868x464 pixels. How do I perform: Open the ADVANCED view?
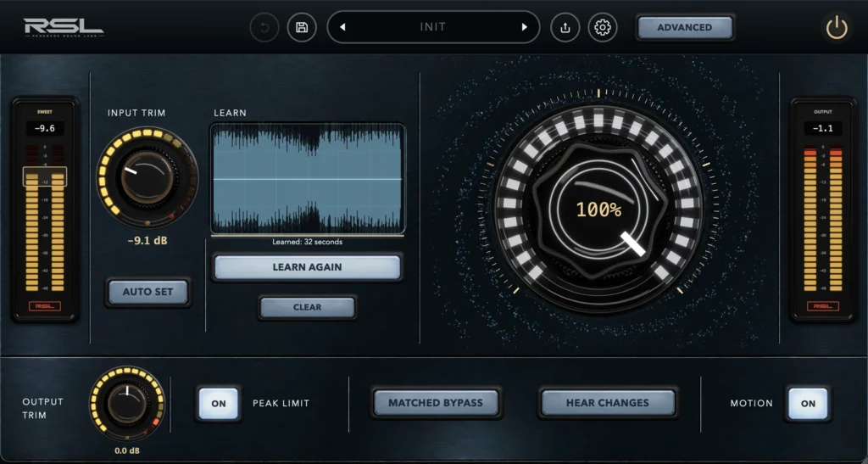[x=685, y=28]
